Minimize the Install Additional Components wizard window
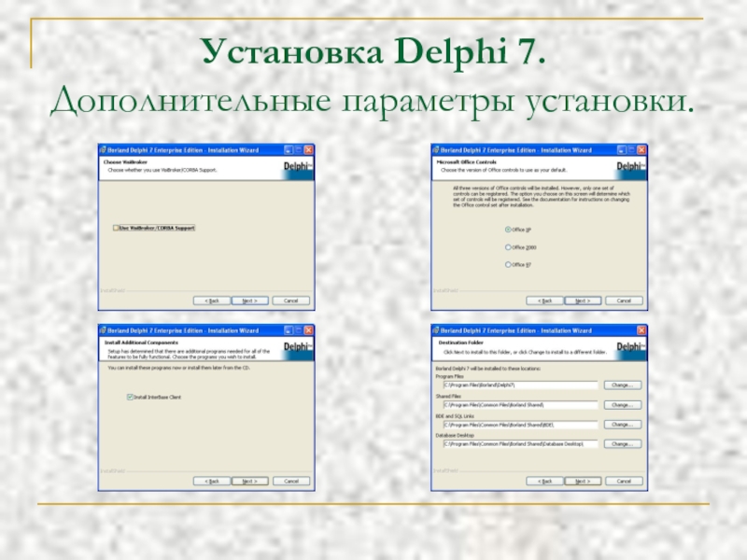The height and width of the screenshot is (560, 747). (289, 330)
